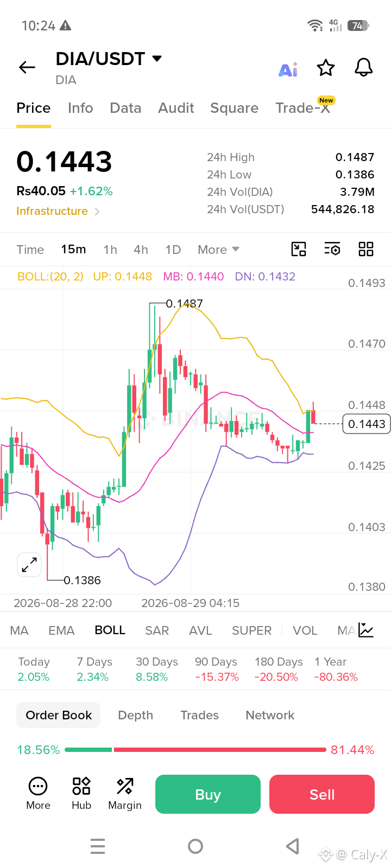The height and width of the screenshot is (868, 391).
Task: Tap the green Buy button
Action: [208, 794]
